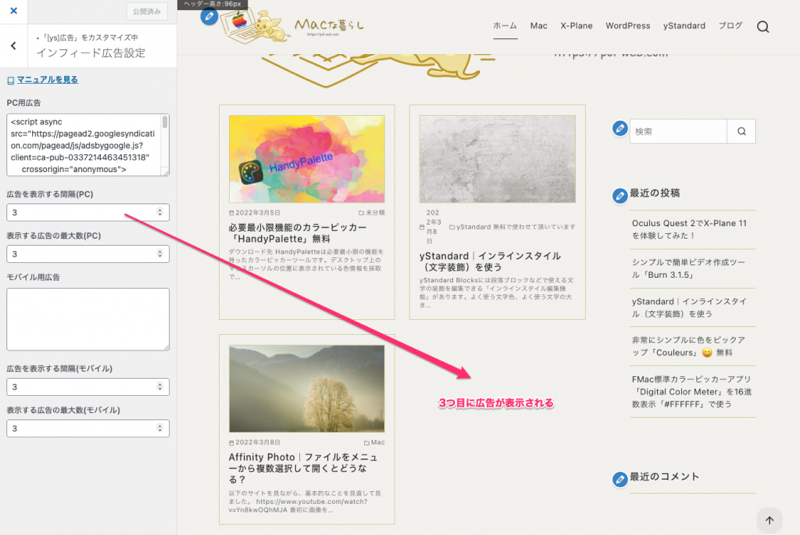800x535 pixels.
Task: Close the customizer with the X icon
Action: pyautogui.click(x=14, y=11)
